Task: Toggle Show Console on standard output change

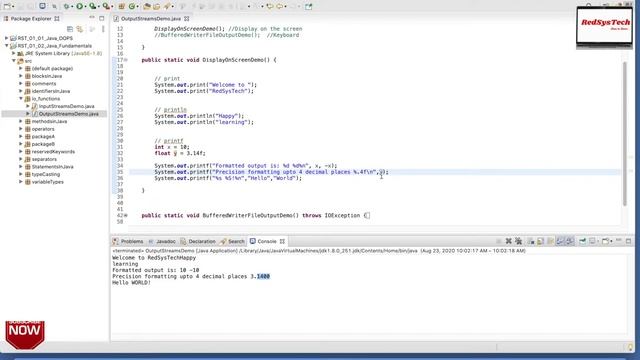Action: 560,241
